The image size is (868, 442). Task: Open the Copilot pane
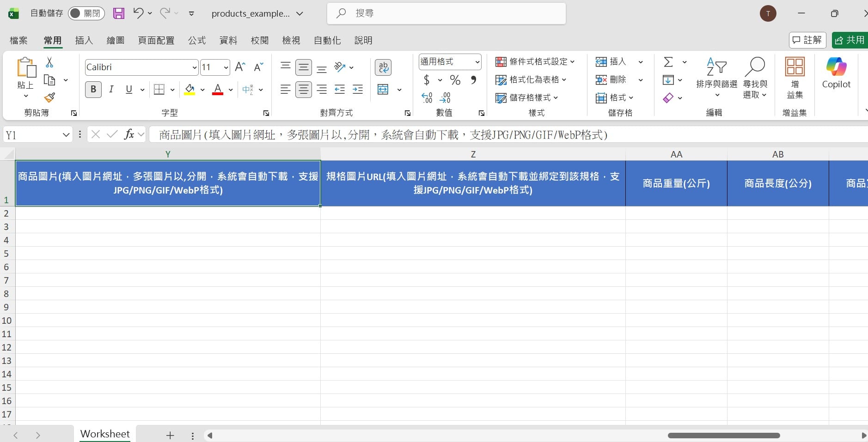[836, 73]
